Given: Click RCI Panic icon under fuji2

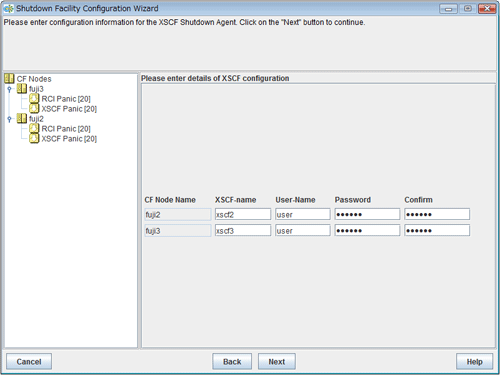Looking at the screenshot, I should (x=34, y=128).
